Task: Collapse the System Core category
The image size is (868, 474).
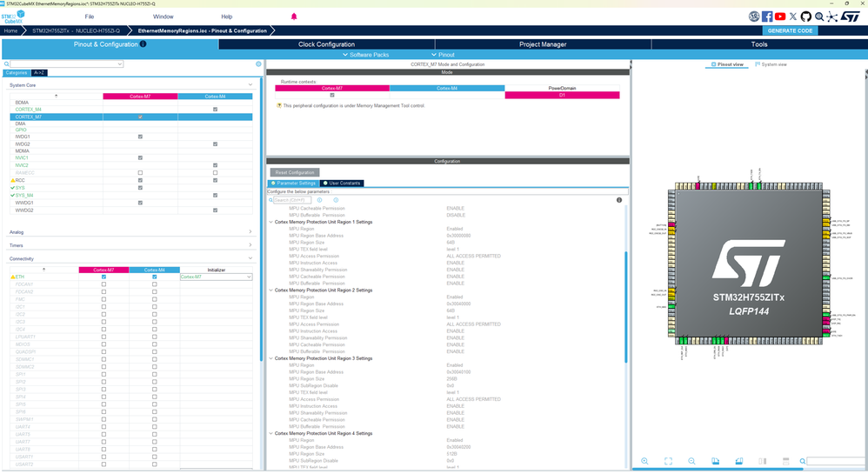Action: pos(250,84)
